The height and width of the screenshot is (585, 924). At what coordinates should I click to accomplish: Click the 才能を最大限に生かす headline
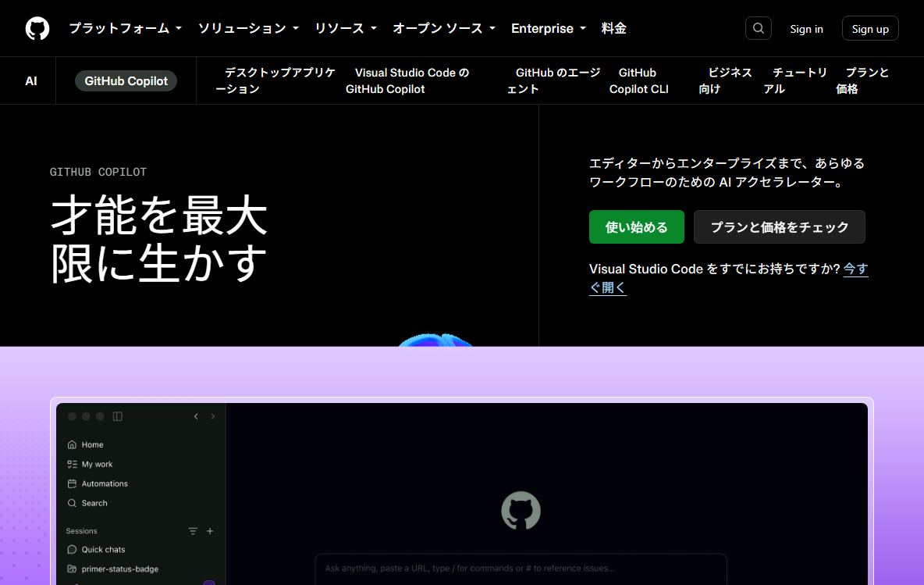point(159,240)
